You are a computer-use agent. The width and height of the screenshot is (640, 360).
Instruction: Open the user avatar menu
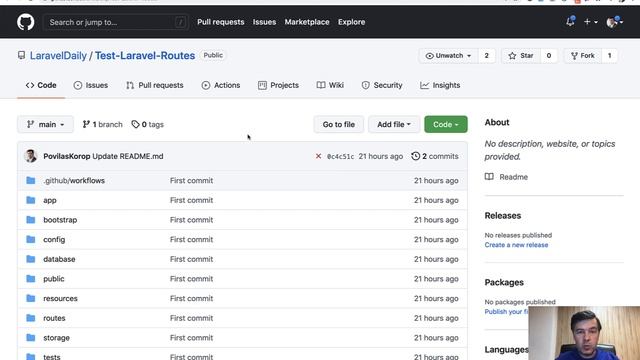(614, 22)
